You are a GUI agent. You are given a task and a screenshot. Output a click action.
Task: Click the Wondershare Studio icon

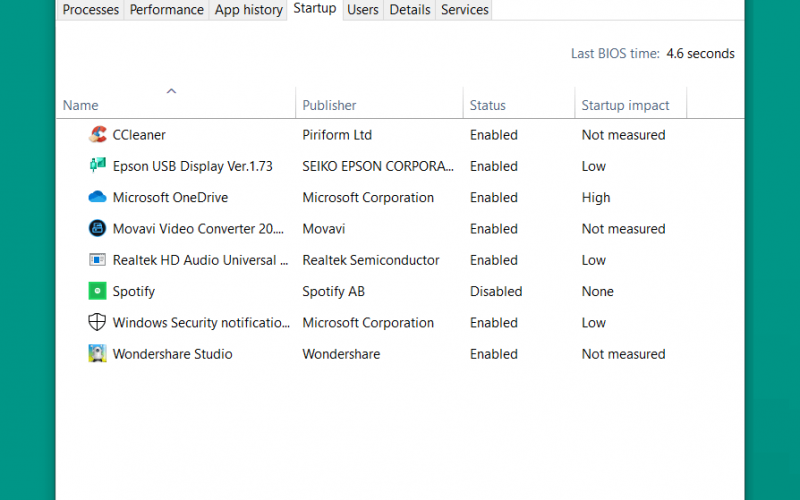coord(97,354)
